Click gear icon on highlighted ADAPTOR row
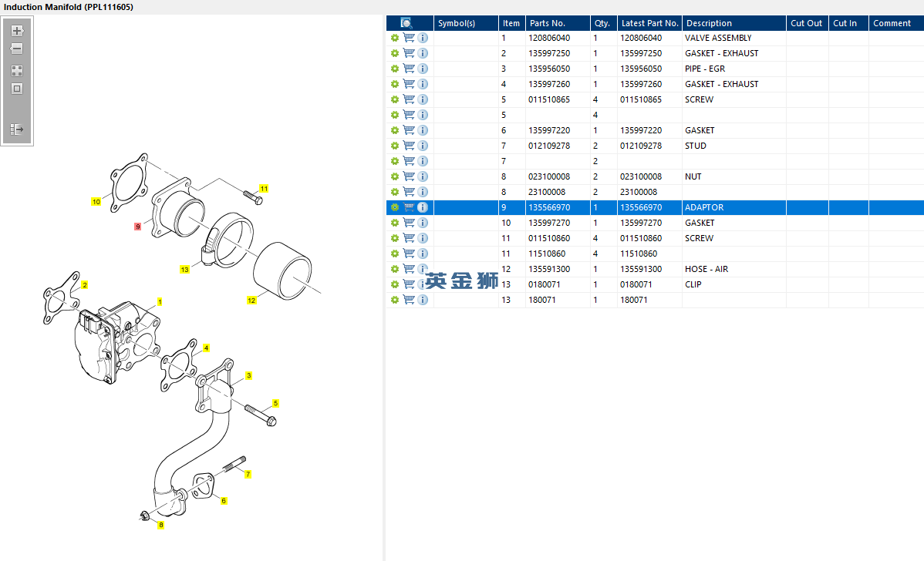This screenshot has width=924, height=561. click(x=395, y=207)
